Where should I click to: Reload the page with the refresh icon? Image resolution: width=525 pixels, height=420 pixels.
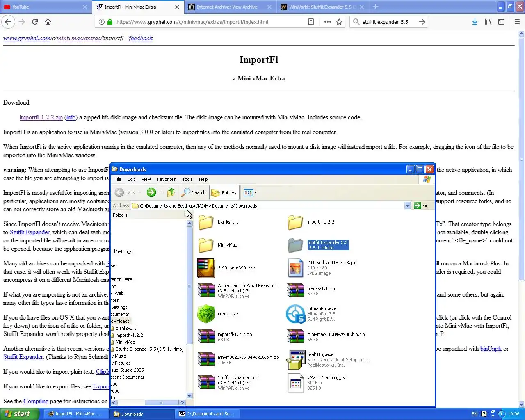click(x=35, y=22)
